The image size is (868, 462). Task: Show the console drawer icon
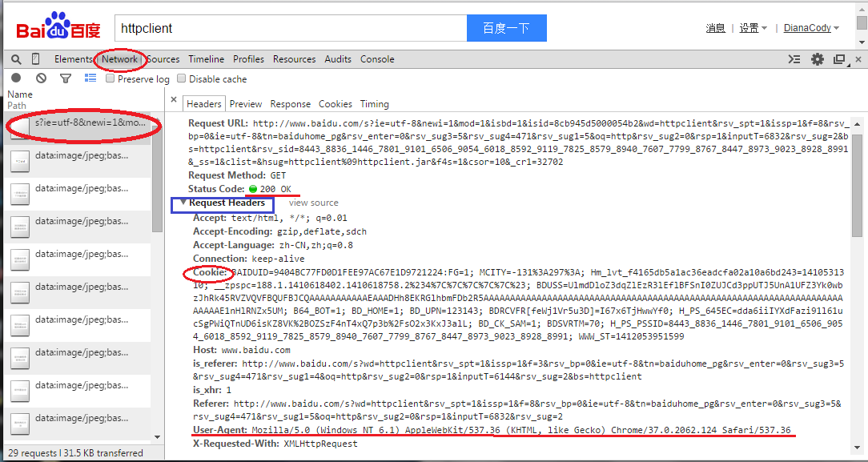pos(794,59)
